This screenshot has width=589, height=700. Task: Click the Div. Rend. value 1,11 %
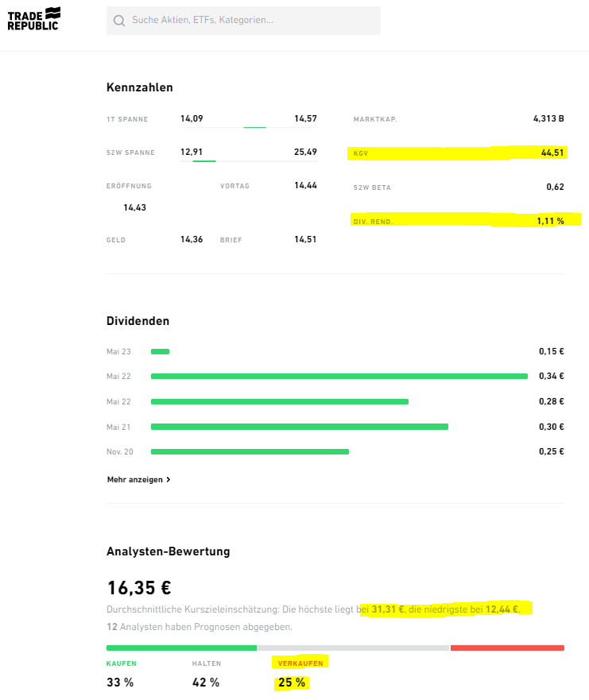tap(550, 221)
